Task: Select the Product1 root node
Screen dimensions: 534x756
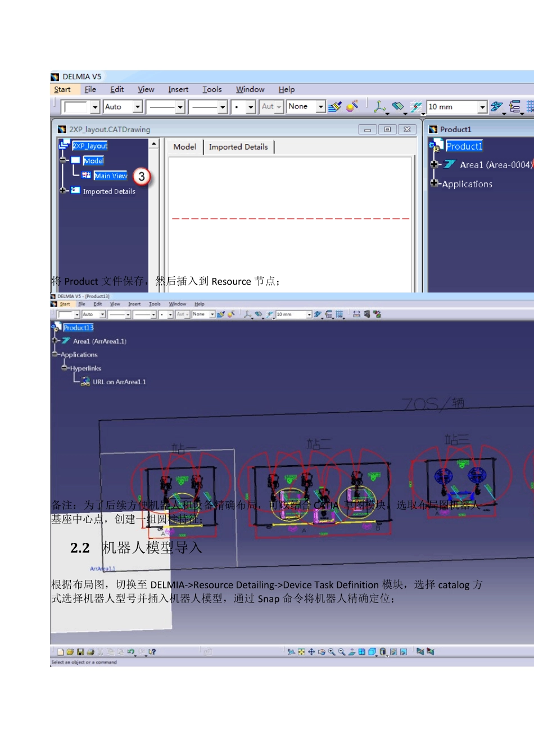Action: click(464, 146)
